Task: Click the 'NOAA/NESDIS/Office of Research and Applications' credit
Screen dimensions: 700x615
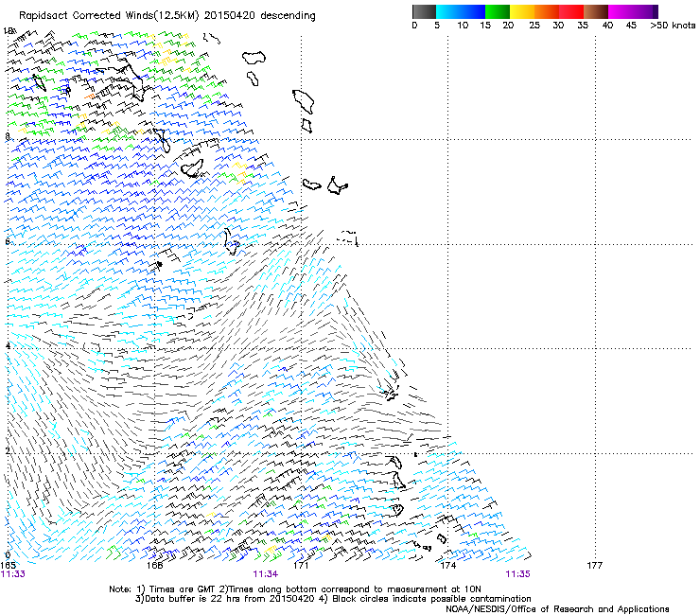Action: coord(557,609)
